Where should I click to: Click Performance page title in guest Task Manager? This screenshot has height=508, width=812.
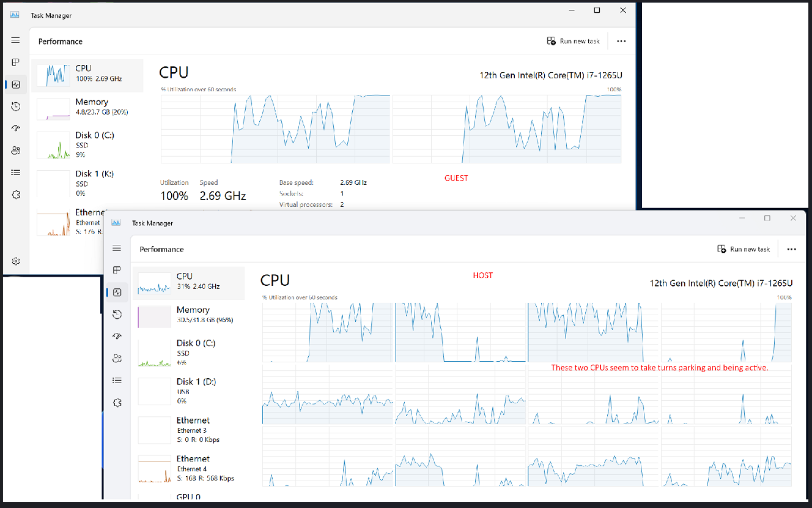click(61, 42)
